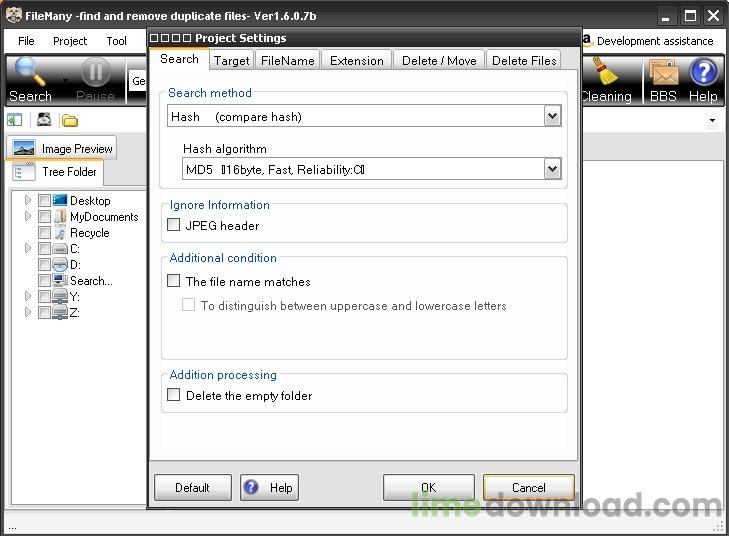Click the Help question mark icon
This screenshot has height=536, width=729.
[x=703, y=72]
